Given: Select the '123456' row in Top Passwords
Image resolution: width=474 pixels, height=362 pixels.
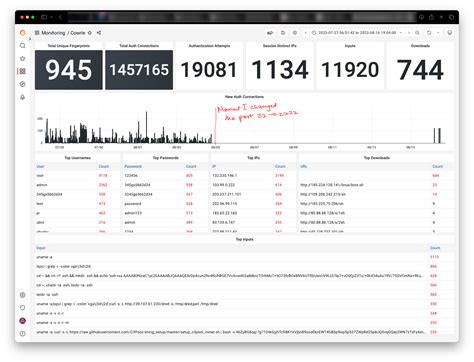Looking at the screenshot, I should 166,175.
